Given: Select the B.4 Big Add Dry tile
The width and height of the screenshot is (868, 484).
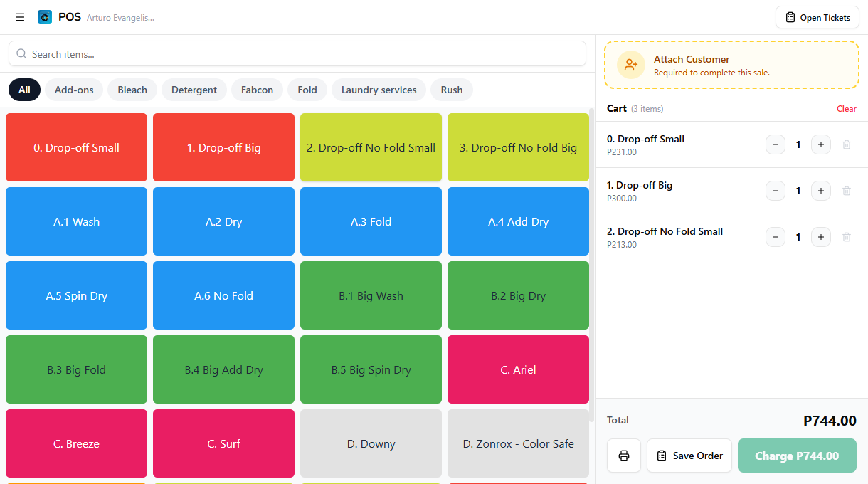Looking at the screenshot, I should (x=223, y=369).
